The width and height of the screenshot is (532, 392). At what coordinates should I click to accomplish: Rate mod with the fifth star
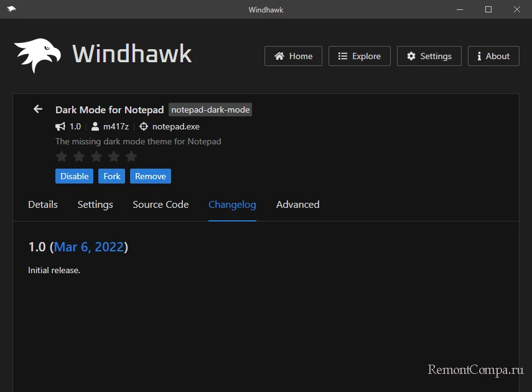(131, 156)
